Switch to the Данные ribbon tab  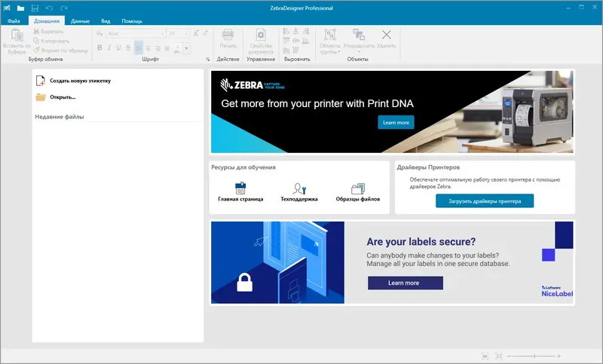click(80, 21)
